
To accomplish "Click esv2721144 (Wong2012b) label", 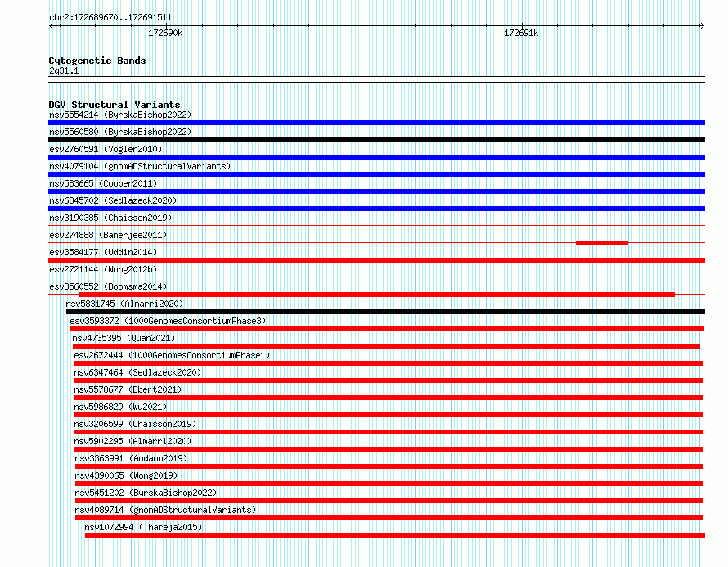I will 103,269.
